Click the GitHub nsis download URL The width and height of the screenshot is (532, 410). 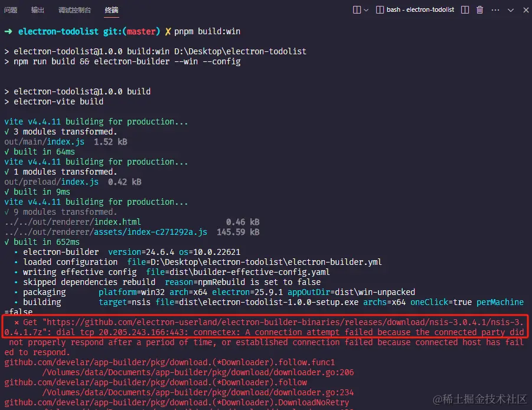click(265, 327)
